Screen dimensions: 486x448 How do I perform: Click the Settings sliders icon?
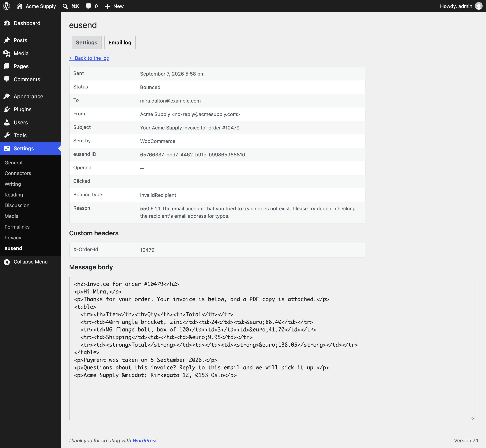click(7, 148)
